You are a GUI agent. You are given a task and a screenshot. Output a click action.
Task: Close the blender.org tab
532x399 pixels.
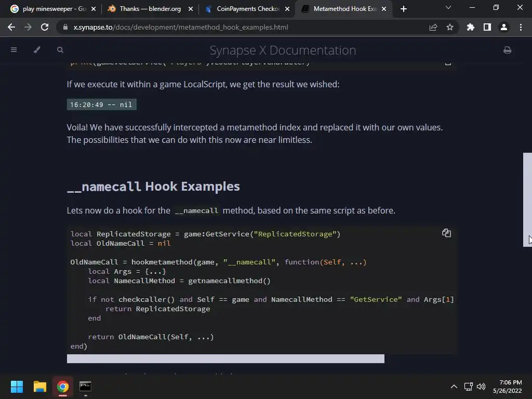(x=191, y=9)
